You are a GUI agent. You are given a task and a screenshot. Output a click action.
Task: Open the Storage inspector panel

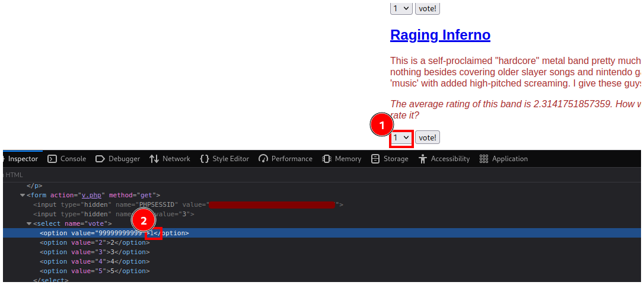tap(390, 159)
